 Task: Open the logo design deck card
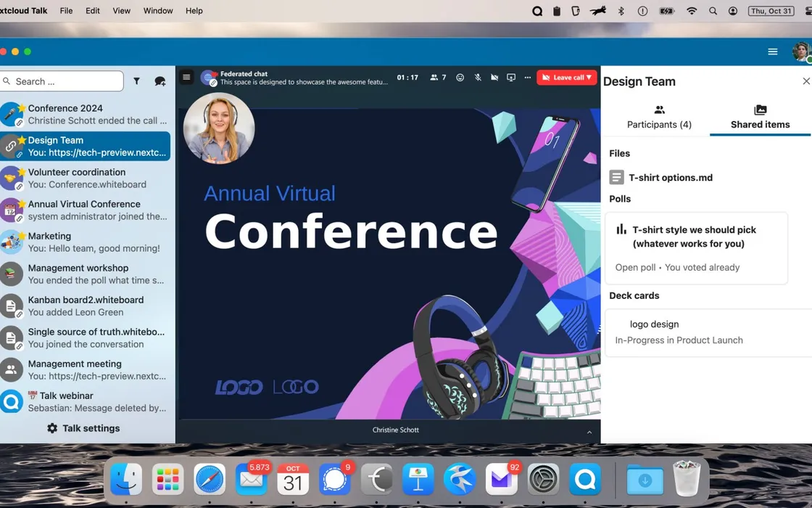[x=708, y=332]
